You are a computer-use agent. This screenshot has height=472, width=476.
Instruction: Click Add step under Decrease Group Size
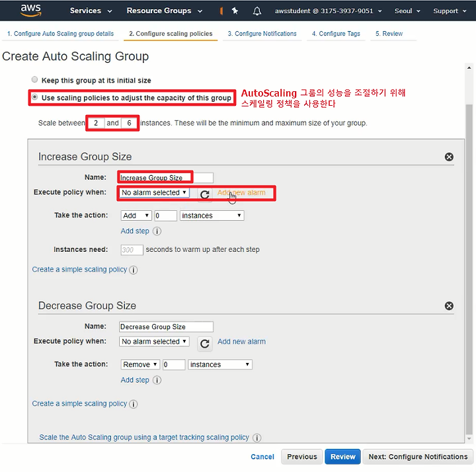(x=135, y=380)
